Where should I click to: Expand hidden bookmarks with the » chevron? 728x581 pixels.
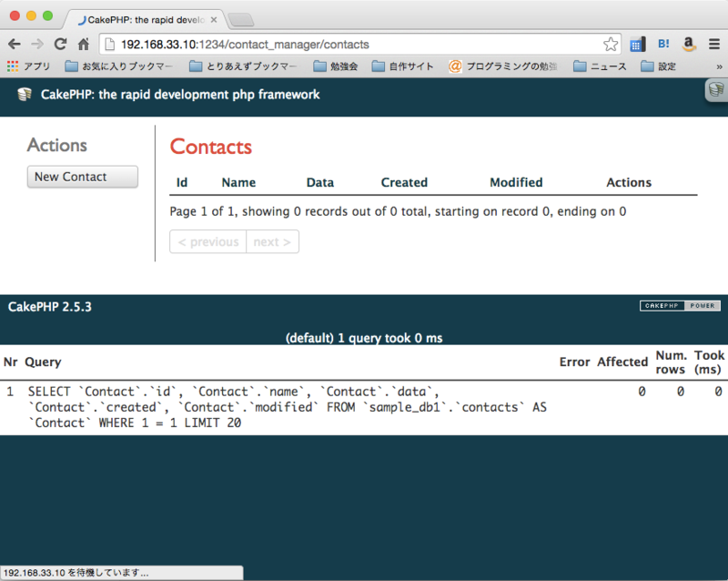click(x=719, y=66)
